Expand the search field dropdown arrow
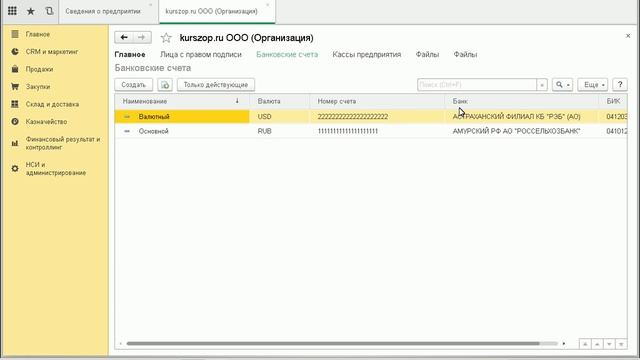 click(x=542, y=85)
